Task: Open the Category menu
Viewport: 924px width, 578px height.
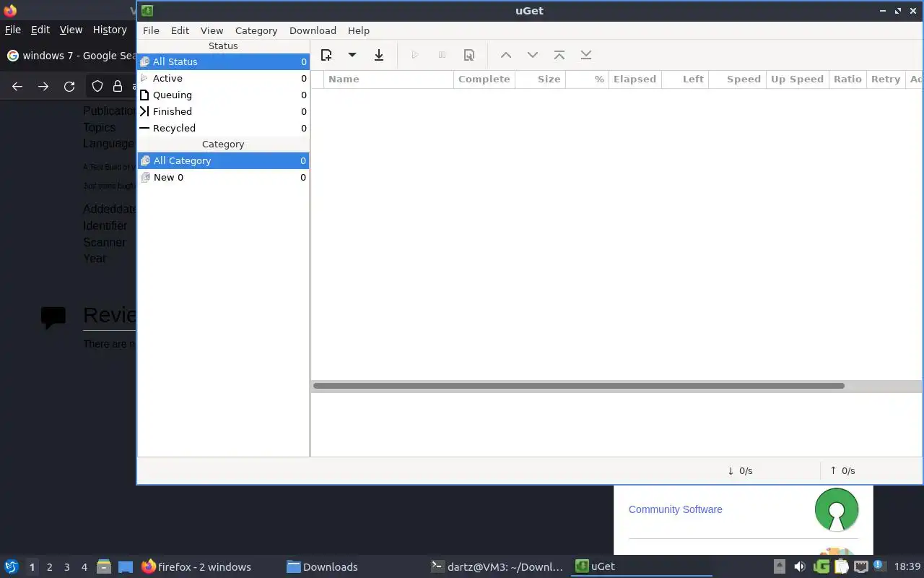Action: pyautogui.click(x=256, y=30)
